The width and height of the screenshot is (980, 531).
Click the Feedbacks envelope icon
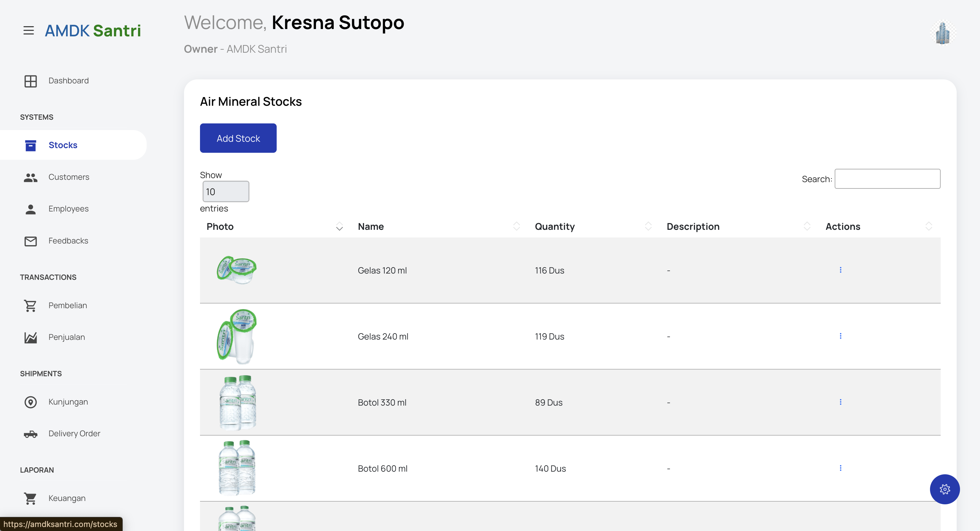30,241
